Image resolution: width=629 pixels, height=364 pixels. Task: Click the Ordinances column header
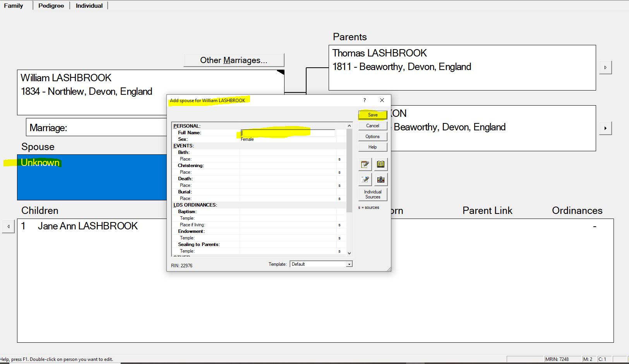coord(577,210)
